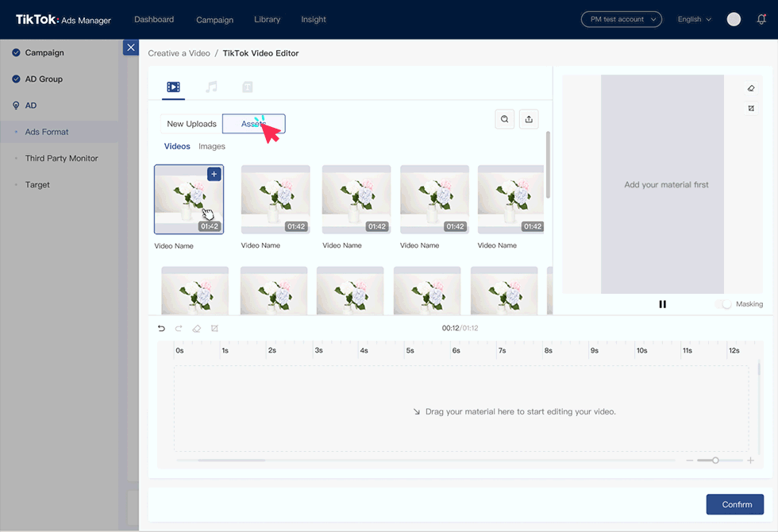Viewport: 778px width, 532px height.
Task: Add first video with plus icon
Action: click(214, 174)
